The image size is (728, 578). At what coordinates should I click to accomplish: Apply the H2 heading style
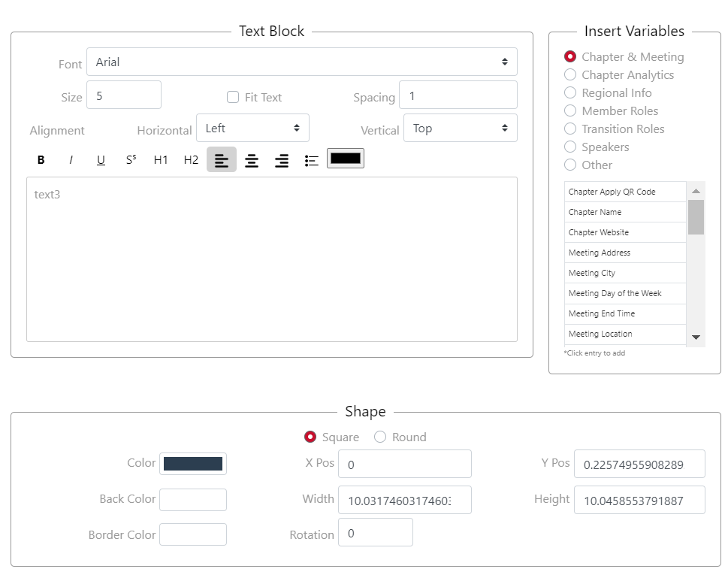click(191, 160)
